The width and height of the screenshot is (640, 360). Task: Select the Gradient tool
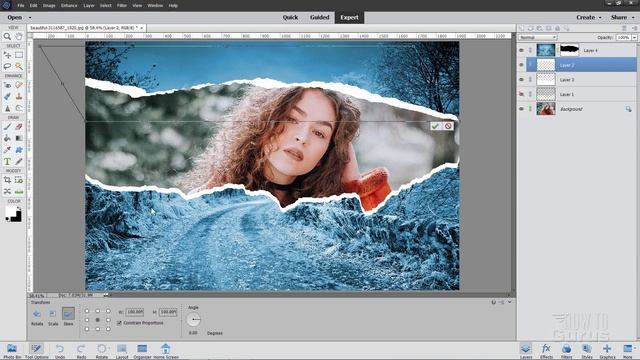[19, 138]
